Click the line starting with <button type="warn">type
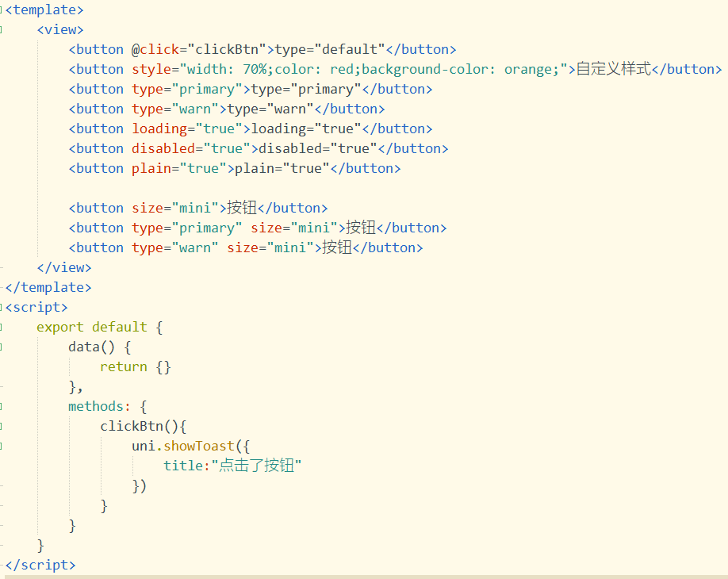The width and height of the screenshot is (728, 579). tap(227, 109)
